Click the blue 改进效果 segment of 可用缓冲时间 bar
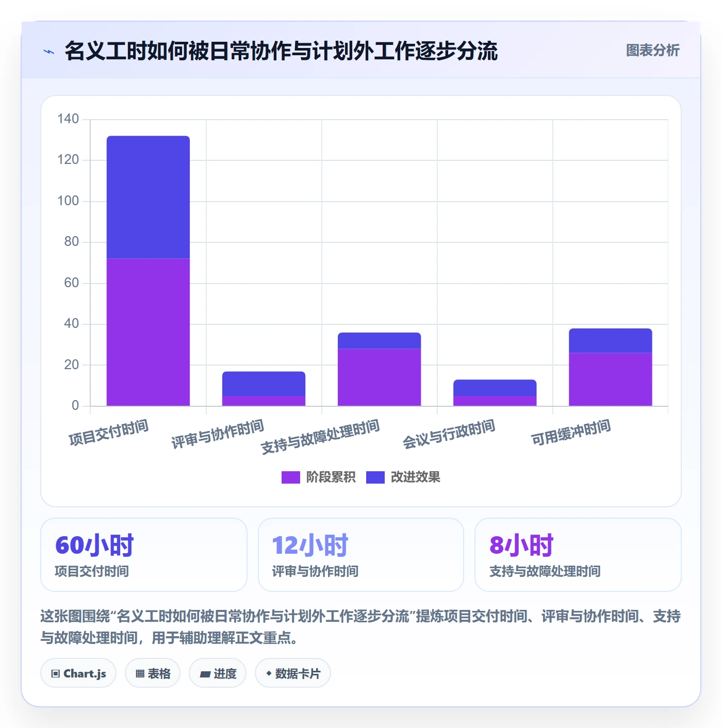 [611, 341]
